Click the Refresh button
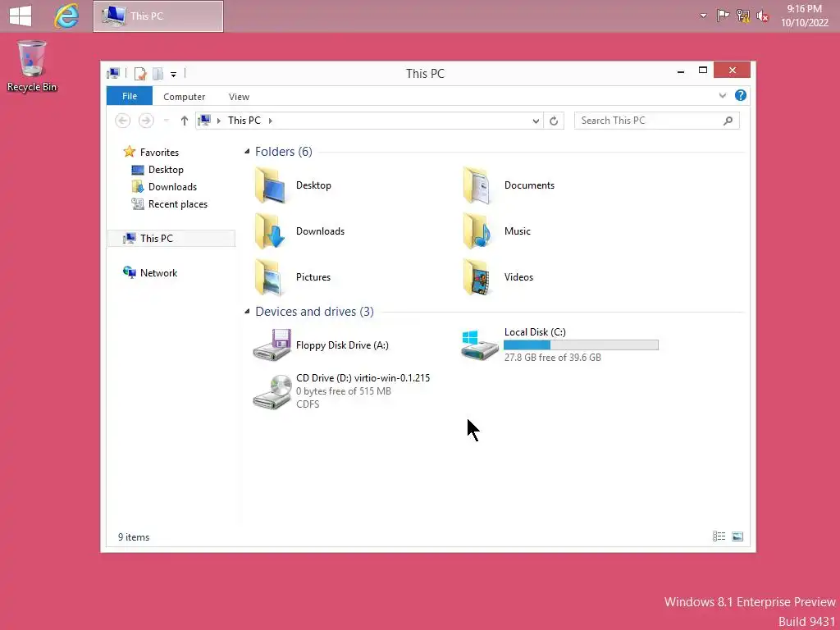This screenshot has width=840, height=630. pos(554,121)
